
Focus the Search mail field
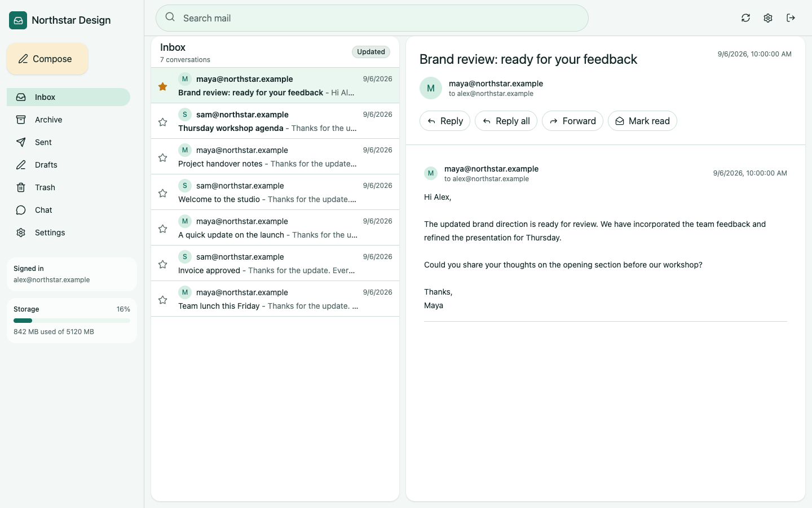[372, 18]
